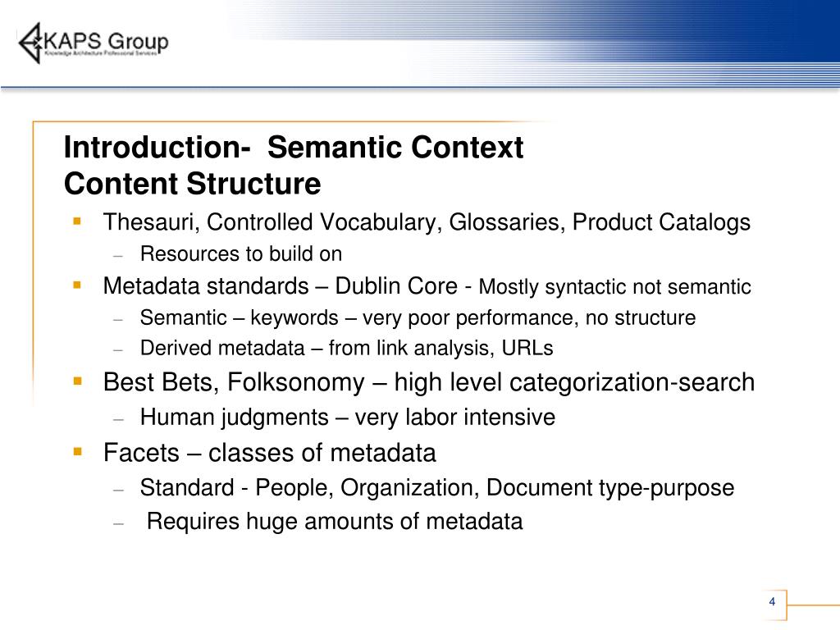Click the 'Facets – classes of metadata' line
The height and width of the screenshot is (630, 840).
(x=269, y=453)
